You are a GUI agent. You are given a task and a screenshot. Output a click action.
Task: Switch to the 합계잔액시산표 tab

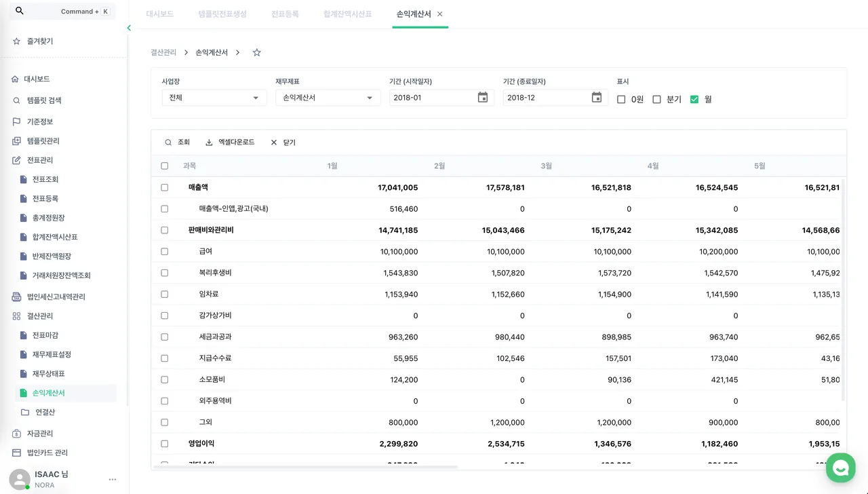pos(348,14)
